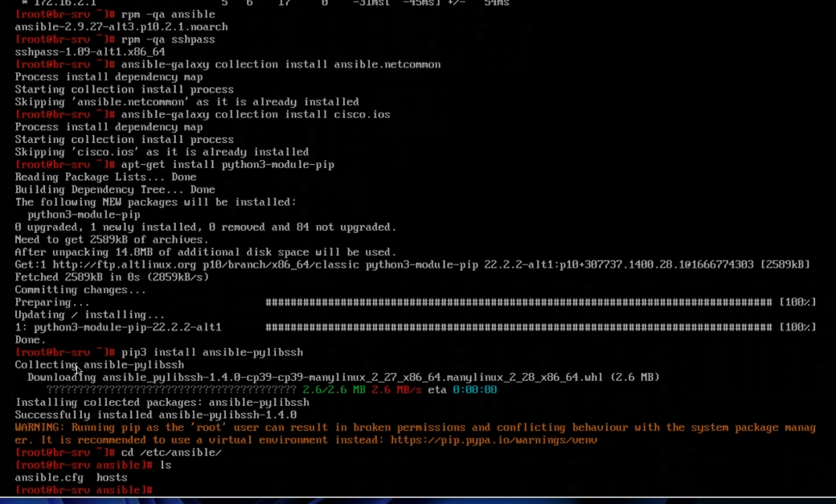Click the python3-module-pip-22.2.2-alt1 install progress bar
This screenshot has height=504, width=836.
[518, 327]
